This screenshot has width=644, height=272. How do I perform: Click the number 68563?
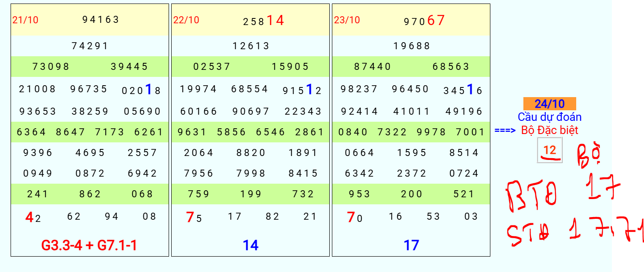451,67
